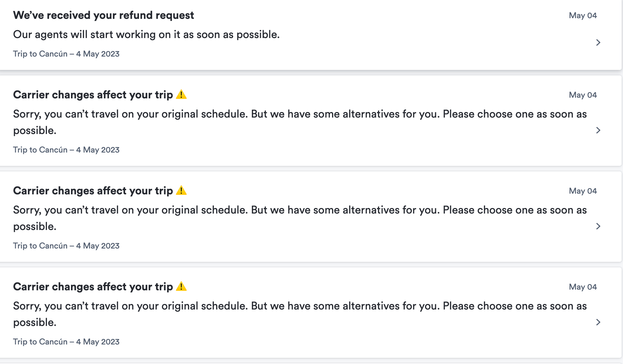The image size is (623, 364).
Task: Expand the second carrier change notification chevron
Action: tap(598, 226)
